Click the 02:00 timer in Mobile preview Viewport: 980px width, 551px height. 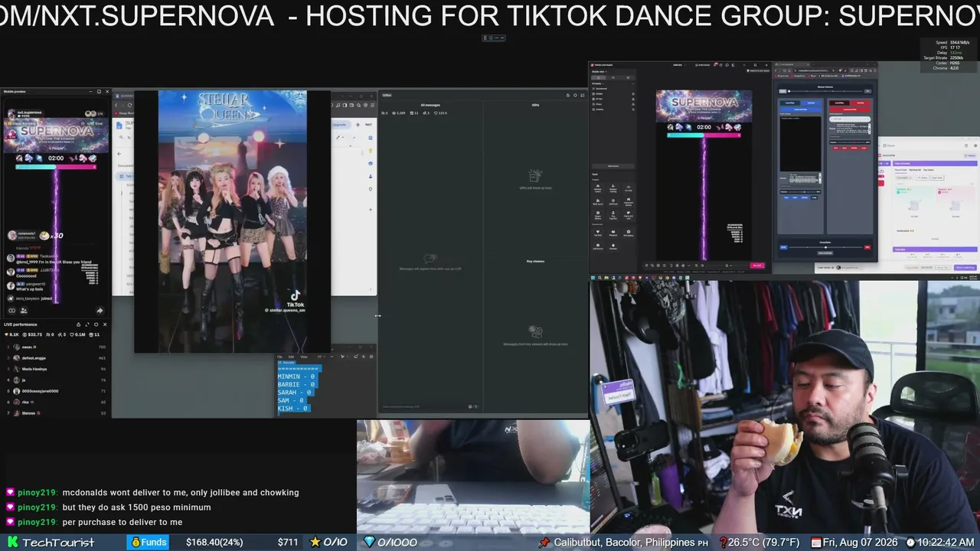(56, 158)
